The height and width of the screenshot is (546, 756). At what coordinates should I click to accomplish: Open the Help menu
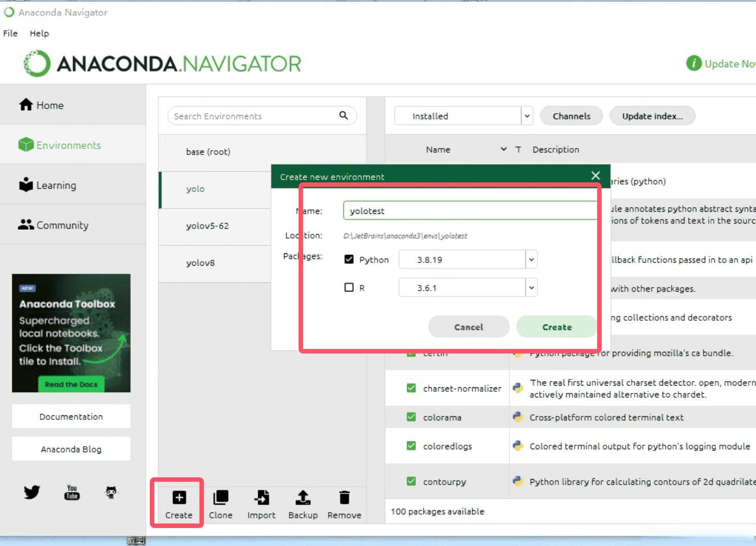pyautogui.click(x=39, y=33)
